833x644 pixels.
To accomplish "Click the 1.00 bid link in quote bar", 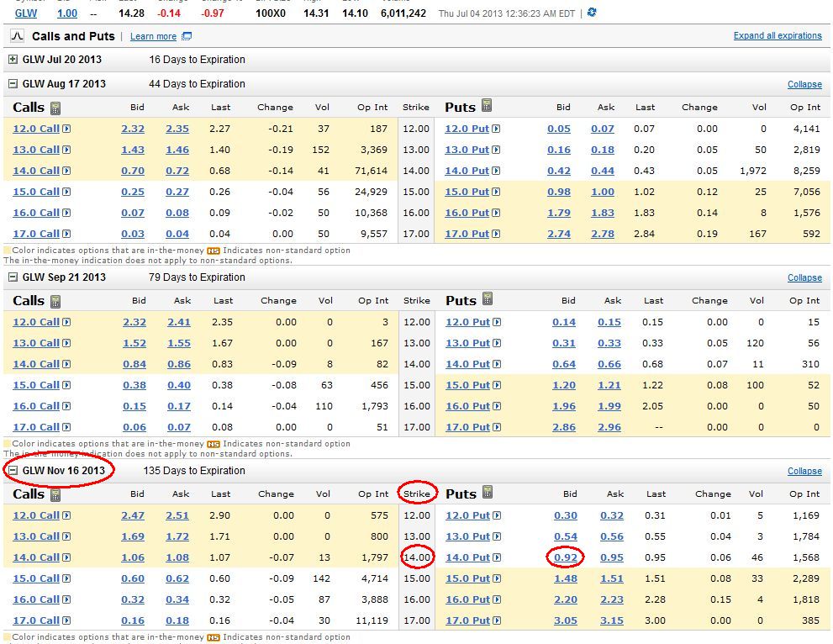I will coord(67,13).
